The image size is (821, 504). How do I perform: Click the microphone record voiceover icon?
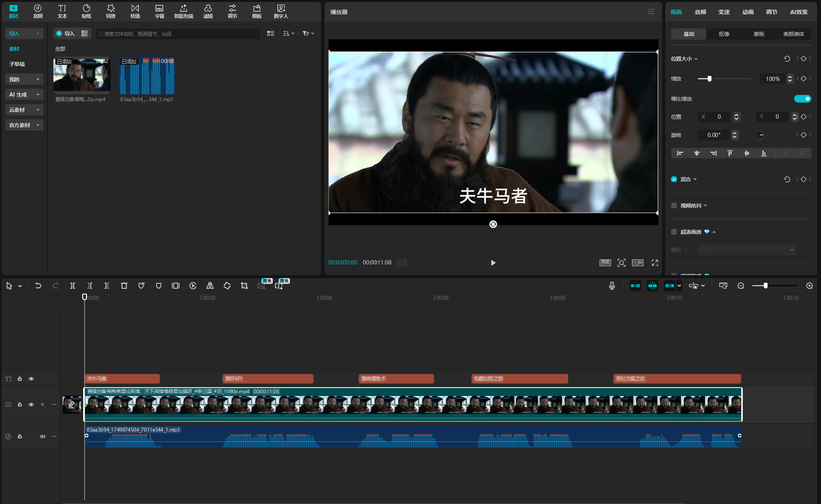(612, 286)
